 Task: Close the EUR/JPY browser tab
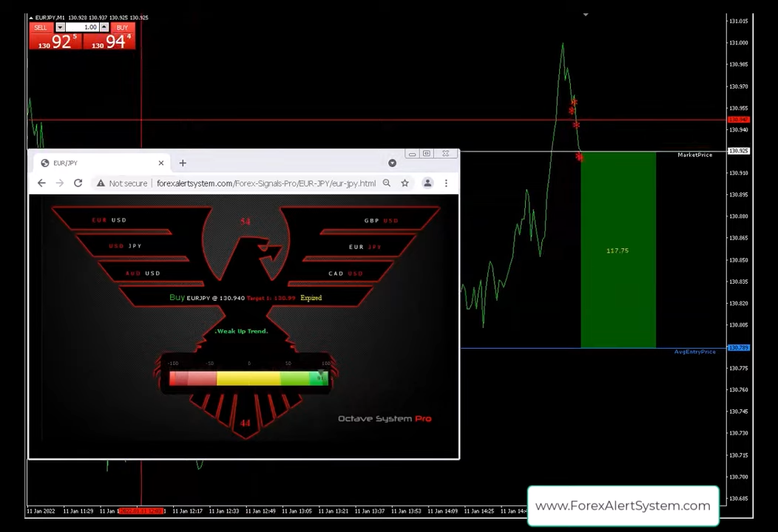[x=160, y=163]
